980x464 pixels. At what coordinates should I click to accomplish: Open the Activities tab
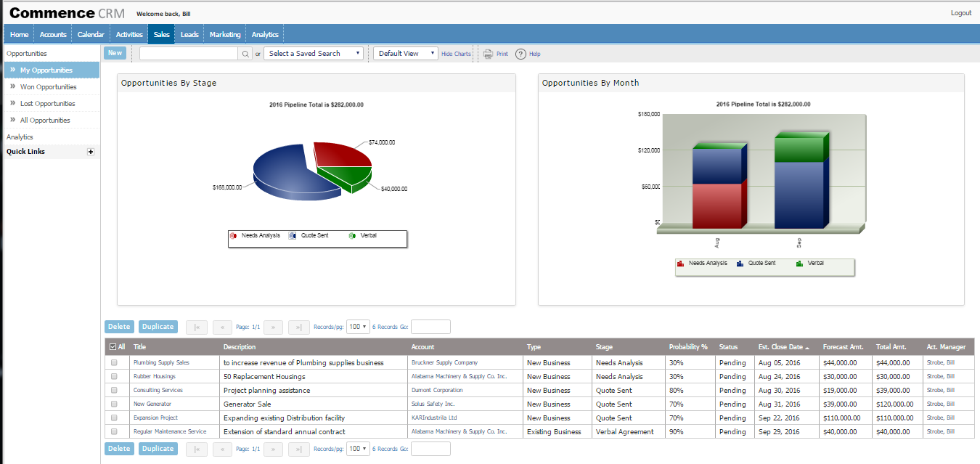pos(129,34)
